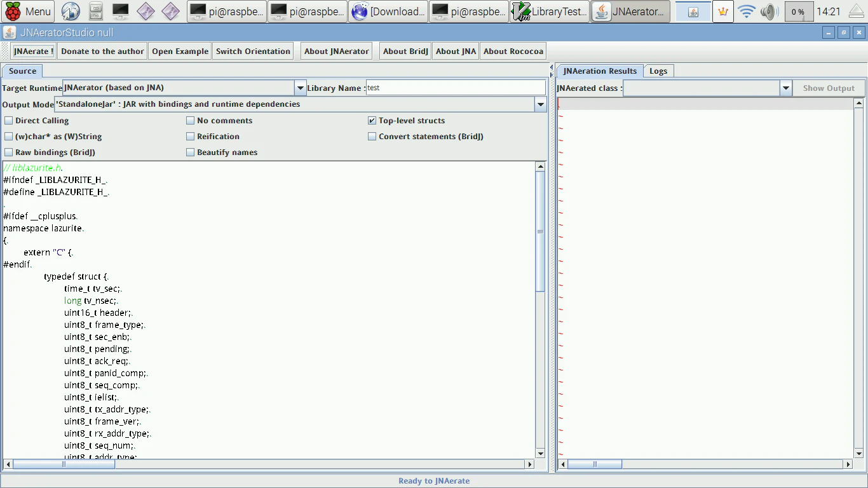Click the Library Name text field

pyautogui.click(x=456, y=88)
